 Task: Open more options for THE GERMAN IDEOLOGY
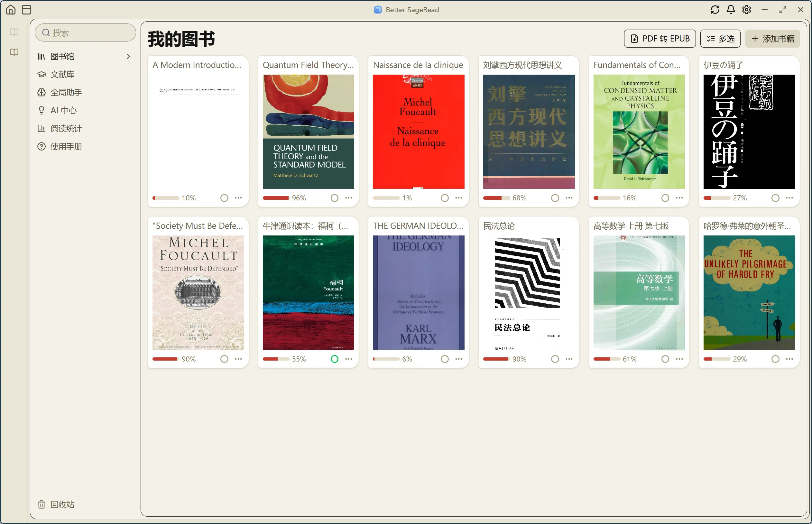pyautogui.click(x=459, y=359)
